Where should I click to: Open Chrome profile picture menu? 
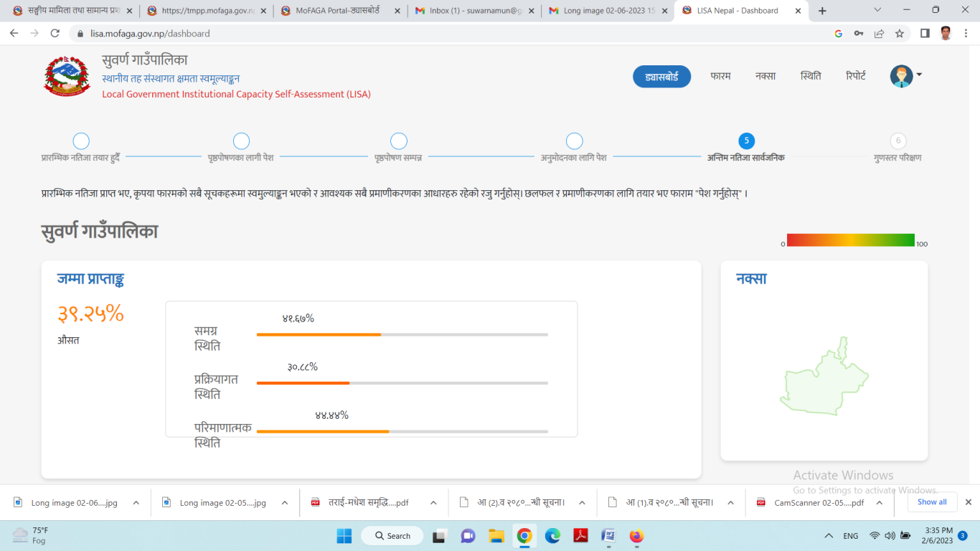click(946, 33)
